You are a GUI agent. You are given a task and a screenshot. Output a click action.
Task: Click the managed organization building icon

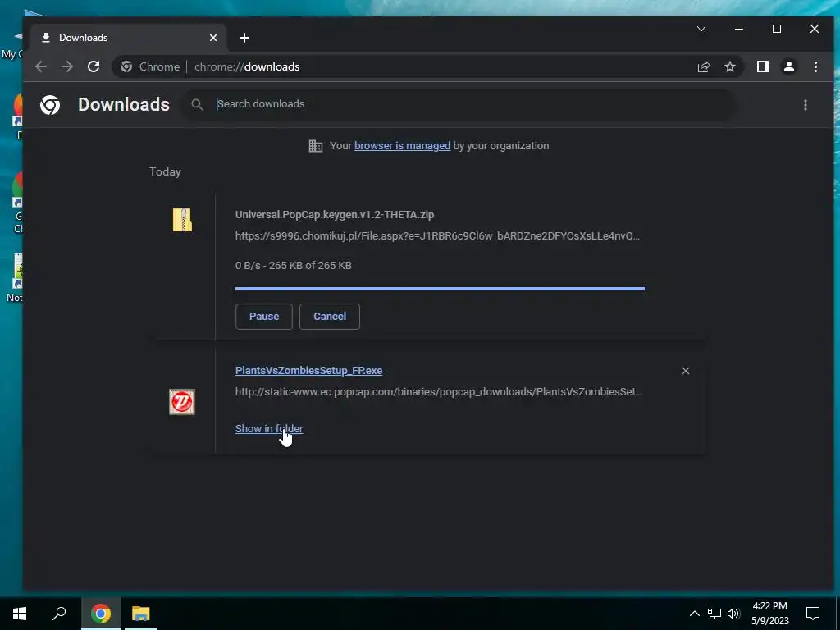point(316,146)
